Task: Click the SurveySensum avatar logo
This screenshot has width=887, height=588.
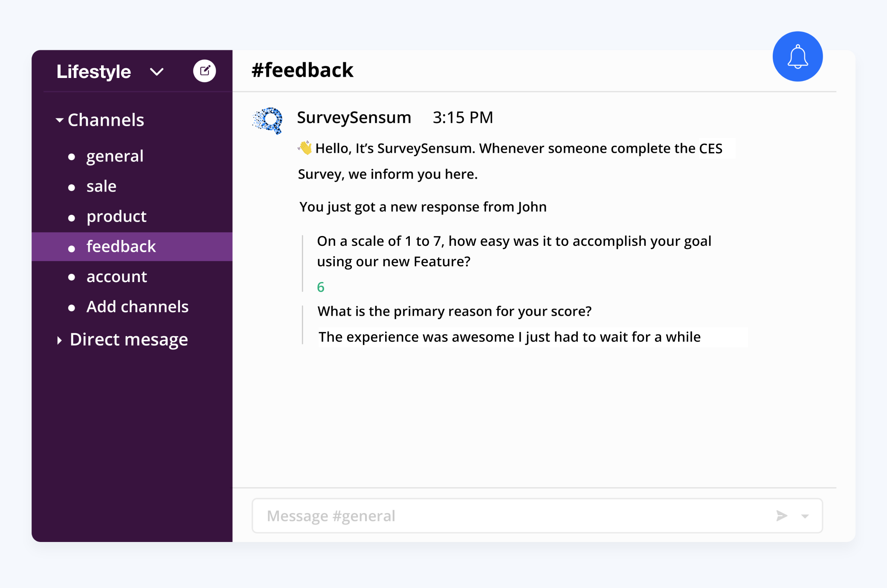Action: (267, 121)
